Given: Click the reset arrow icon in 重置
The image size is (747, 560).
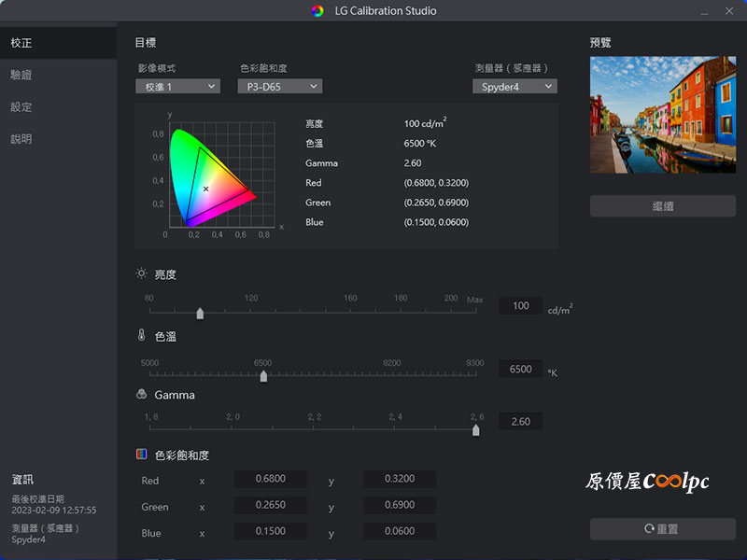Looking at the screenshot, I should [x=649, y=528].
